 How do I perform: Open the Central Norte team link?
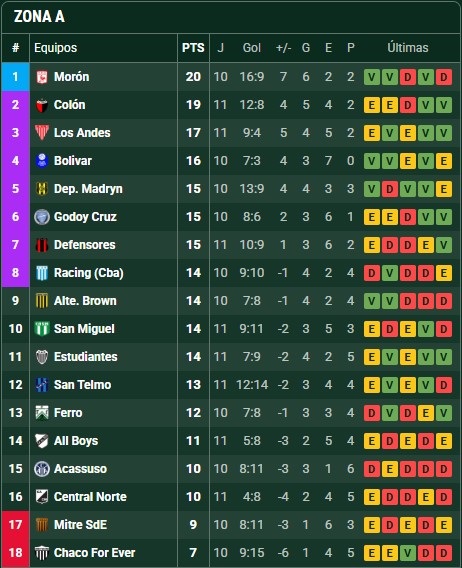[90, 497]
